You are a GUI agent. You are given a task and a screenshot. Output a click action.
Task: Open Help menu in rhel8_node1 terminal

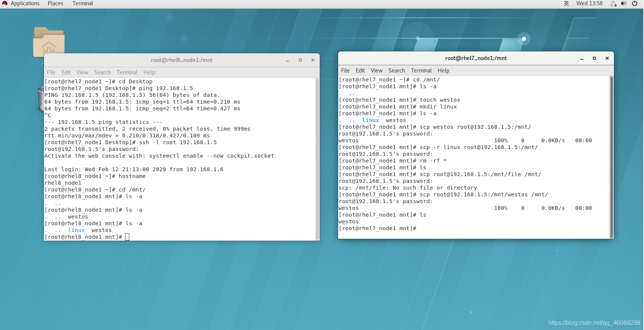pyautogui.click(x=149, y=72)
